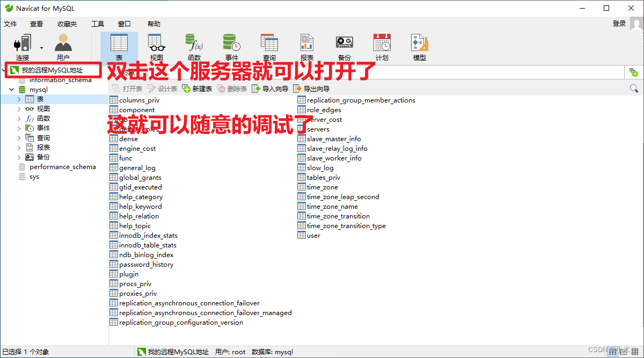Expand the 视图 tree node
644x358 pixels.
click(x=20, y=109)
